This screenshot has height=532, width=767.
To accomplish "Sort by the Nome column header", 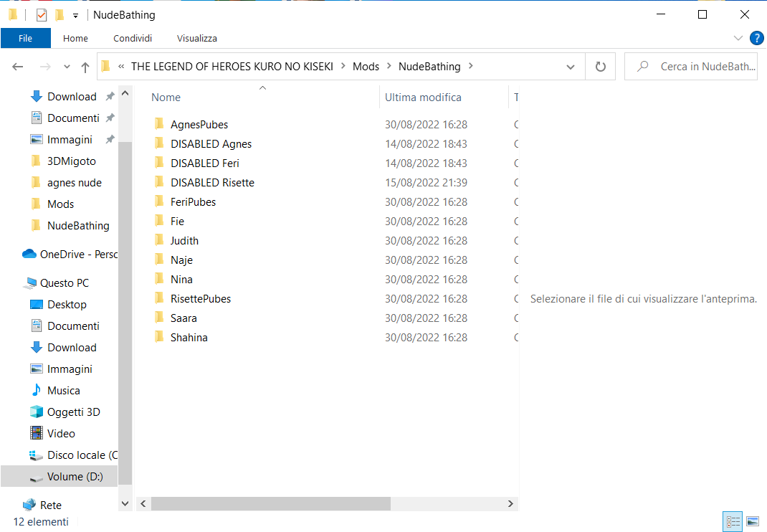I will point(166,98).
